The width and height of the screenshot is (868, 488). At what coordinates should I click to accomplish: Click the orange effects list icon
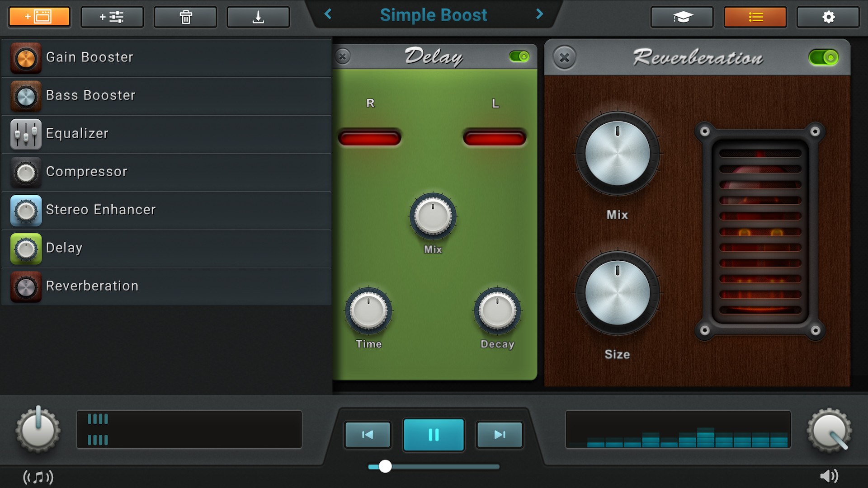(755, 17)
